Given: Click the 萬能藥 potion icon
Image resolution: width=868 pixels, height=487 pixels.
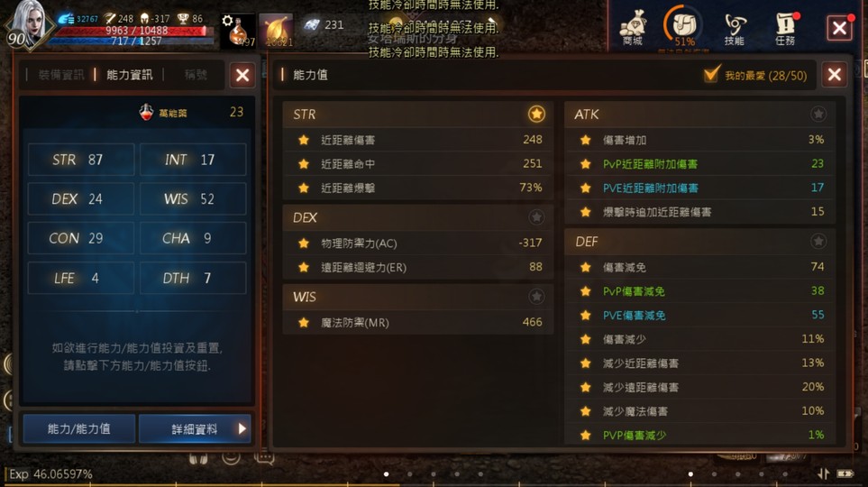Looking at the screenshot, I should pos(146,113).
